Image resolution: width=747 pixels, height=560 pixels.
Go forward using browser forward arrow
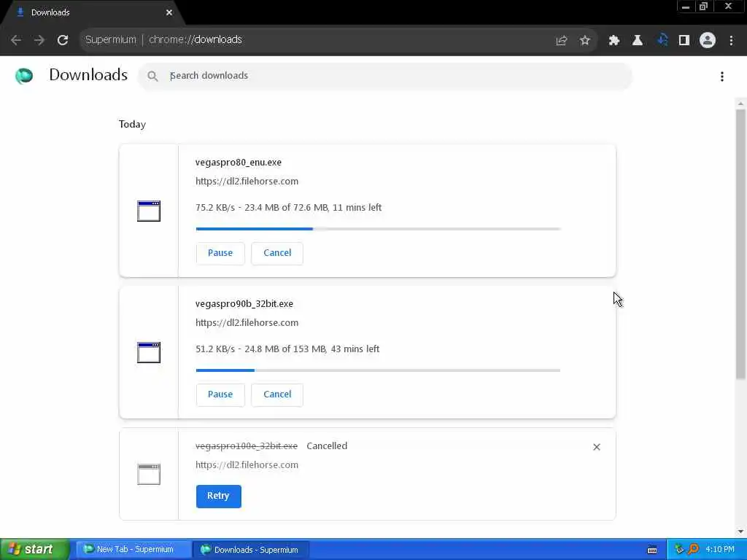[39, 40]
